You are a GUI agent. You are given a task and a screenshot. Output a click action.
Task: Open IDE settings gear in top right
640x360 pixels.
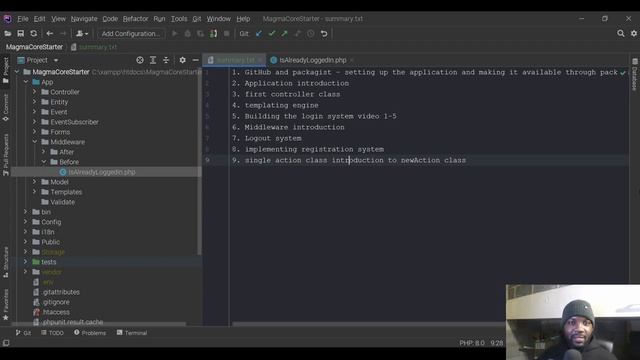[x=634, y=33]
